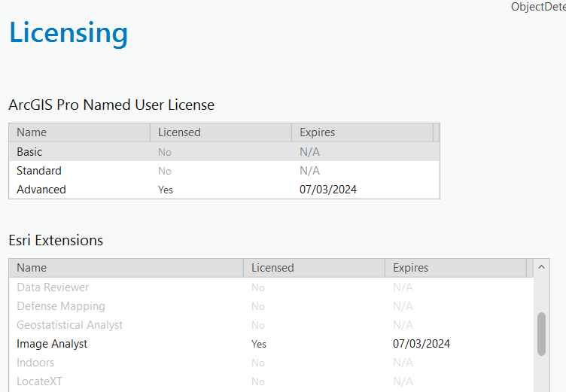Click the Licensing page heading

tap(68, 33)
